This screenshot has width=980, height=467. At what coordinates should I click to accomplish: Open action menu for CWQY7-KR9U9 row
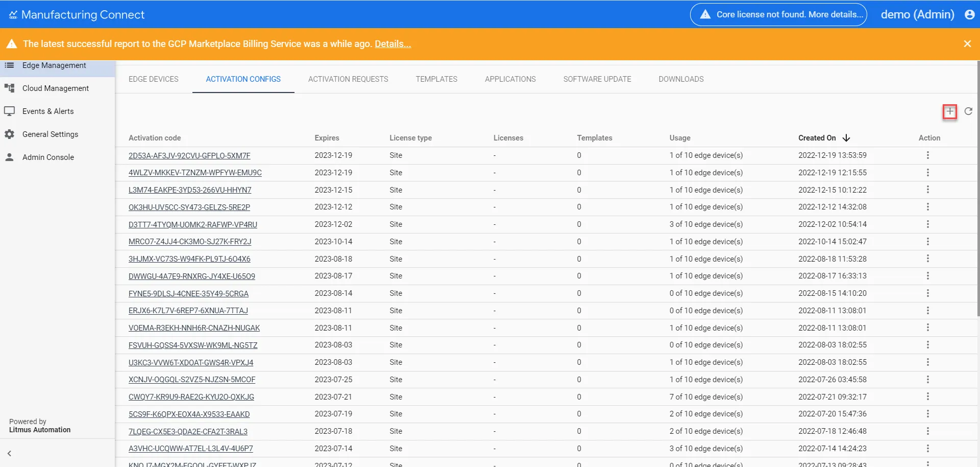pos(927,396)
